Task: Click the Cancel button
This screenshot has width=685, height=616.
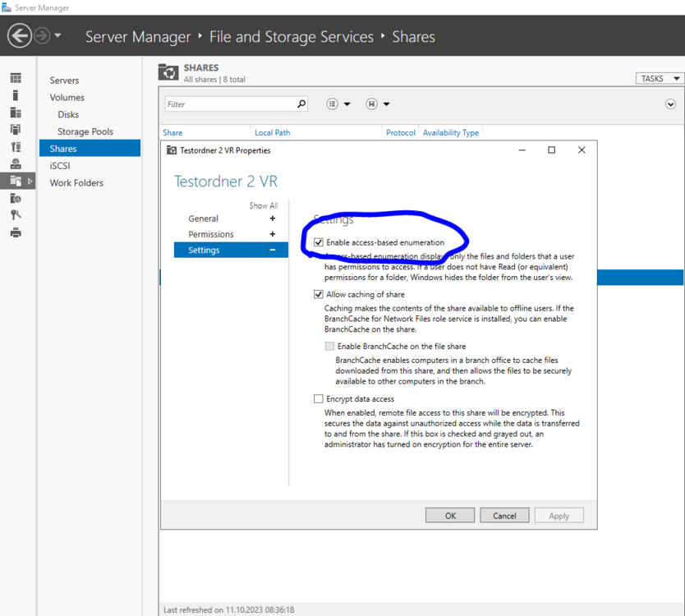Action: click(504, 516)
